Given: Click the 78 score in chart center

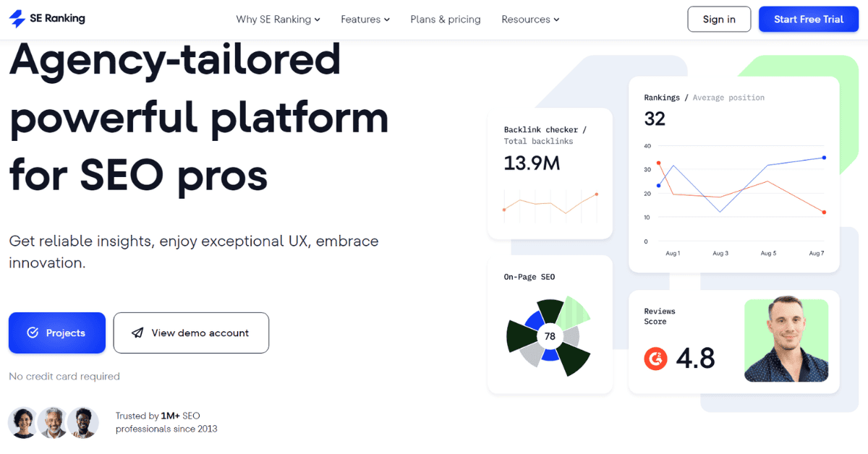Looking at the screenshot, I should pyautogui.click(x=550, y=336).
